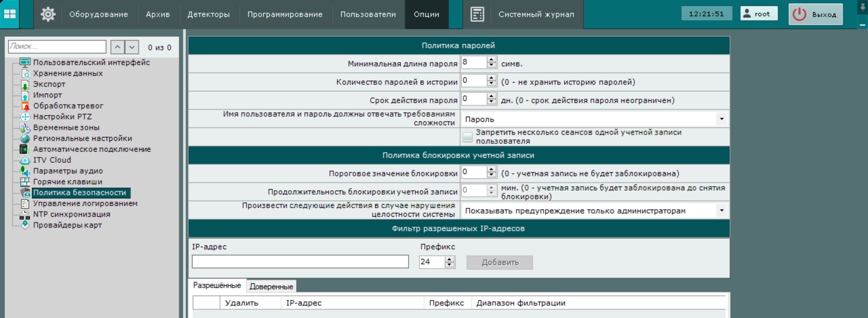Click the layout grid icon in top-left corner
This screenshot has width=868, height=318.
[x=9, y=14]
